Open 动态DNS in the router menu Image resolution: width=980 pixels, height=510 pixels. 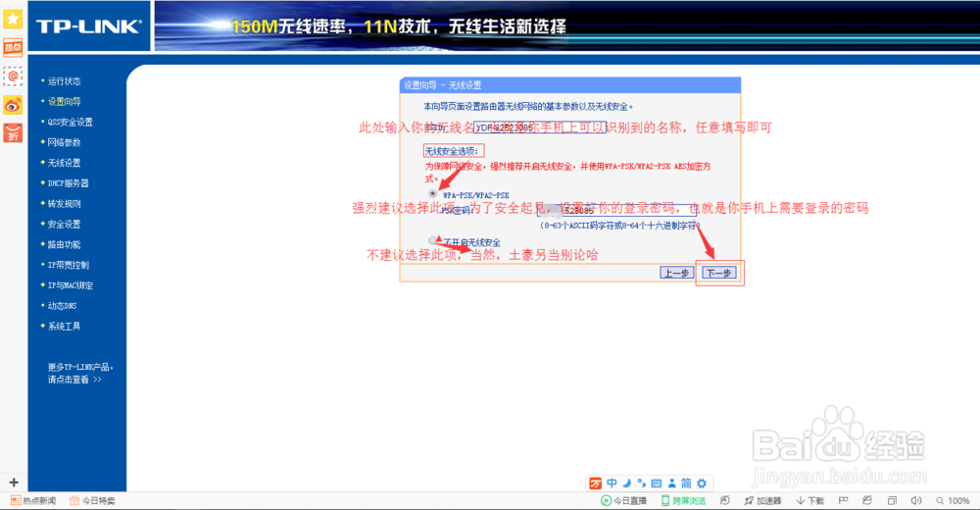[61, 306]
